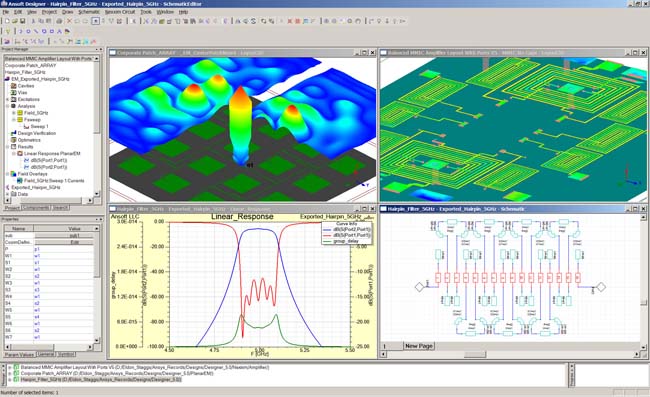
Task: Click the right port symbol in the schematic
Action: [x=601, y=287]
